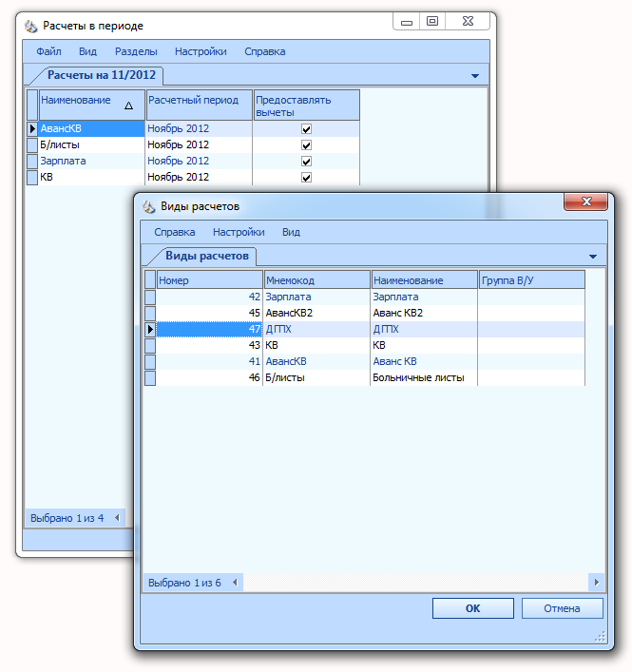Image resolution: width=632 pixels, height=672 pixels.
Task: Close the Виды расчетов dialog
Action: click(585, 202)
